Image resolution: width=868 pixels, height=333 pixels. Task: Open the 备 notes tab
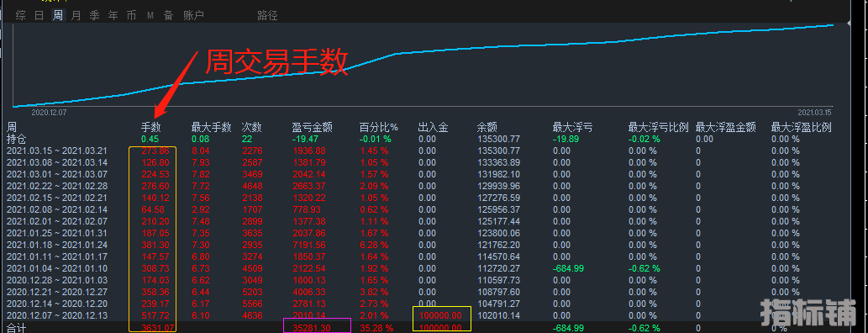tap(168, 15)
